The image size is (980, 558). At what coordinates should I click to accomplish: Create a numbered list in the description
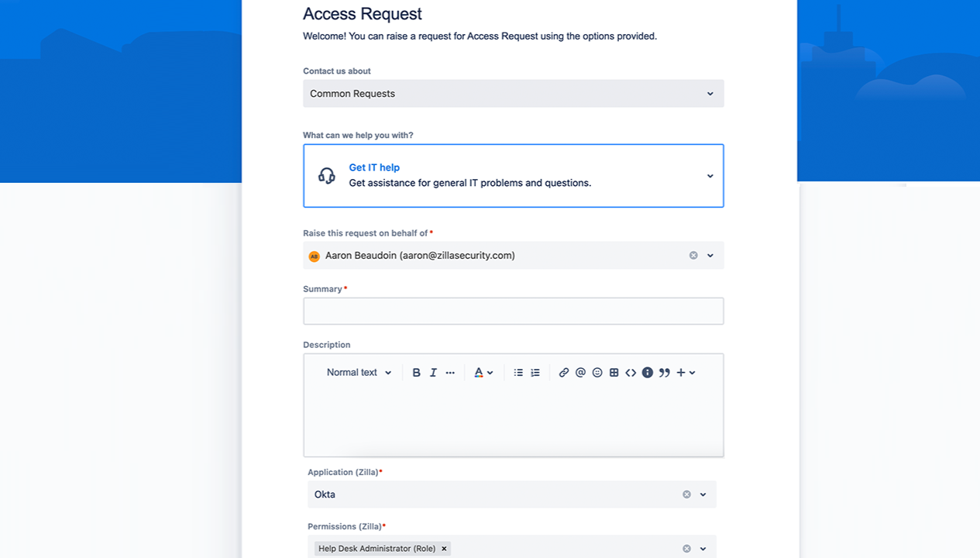coord(535,372)
